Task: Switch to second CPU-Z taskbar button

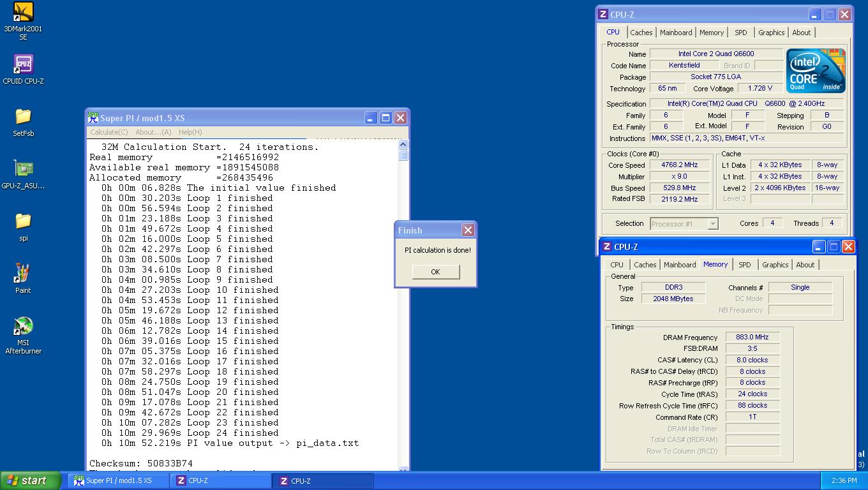Action: pos(323,480)
